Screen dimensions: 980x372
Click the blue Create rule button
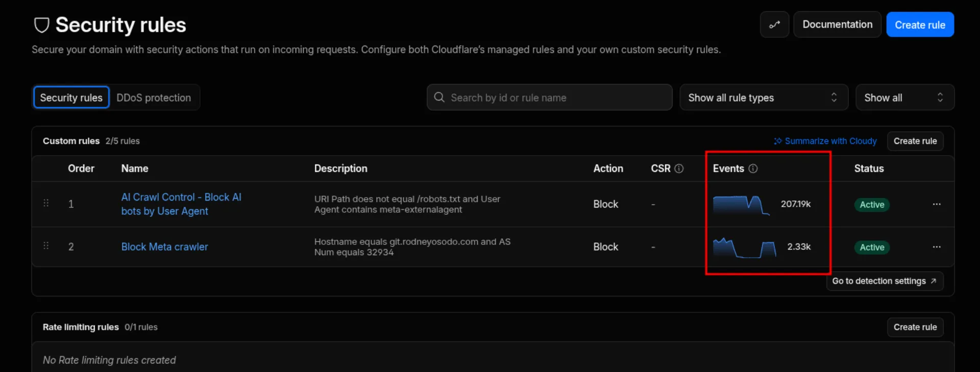[920, 24]
